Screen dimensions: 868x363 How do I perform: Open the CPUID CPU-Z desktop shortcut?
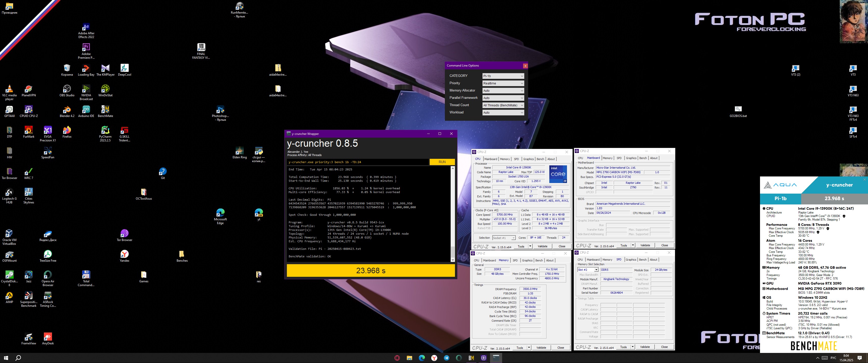pos(29,111)
